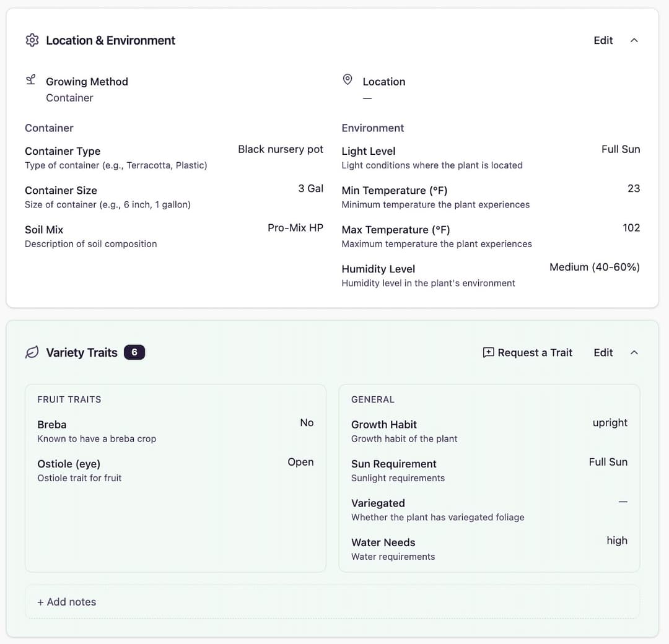Select the Black nursery pot container value
669x644 pixels.
[x=281, y=149]
